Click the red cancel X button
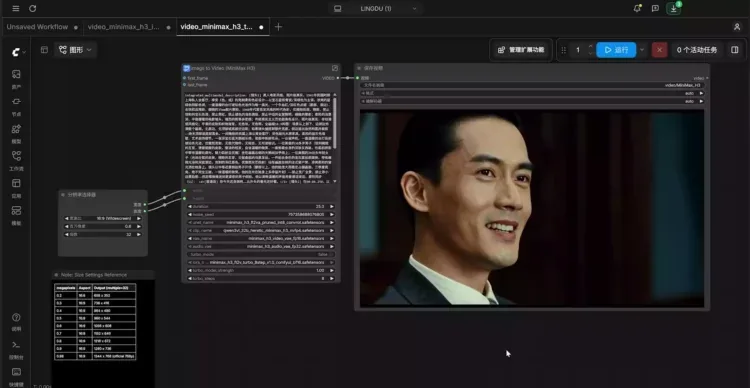 [x=660, y=50]
